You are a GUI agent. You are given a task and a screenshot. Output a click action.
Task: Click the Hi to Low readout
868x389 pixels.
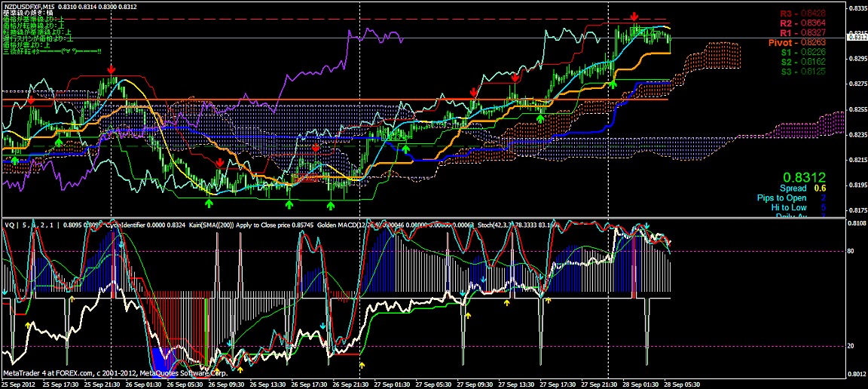(798, 208)
